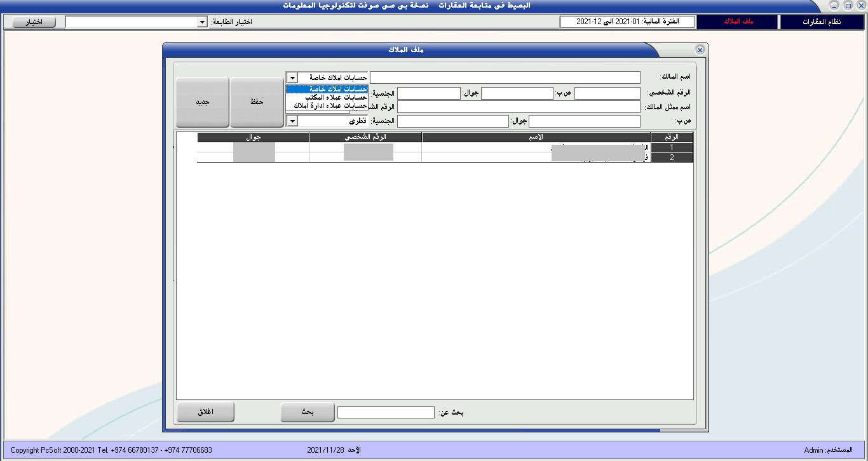Focus the اسم المالك owner name field
Screen dimensions: 868x461
click(505, 77)
